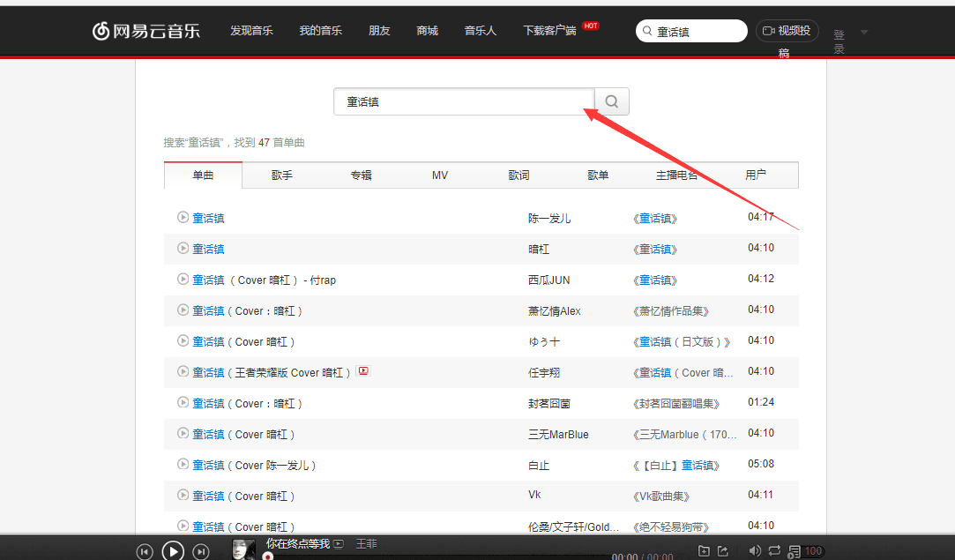Play 童话镇 by 萧忆情Alex
This screenshot has width=955, height=560.
point(183,310)
